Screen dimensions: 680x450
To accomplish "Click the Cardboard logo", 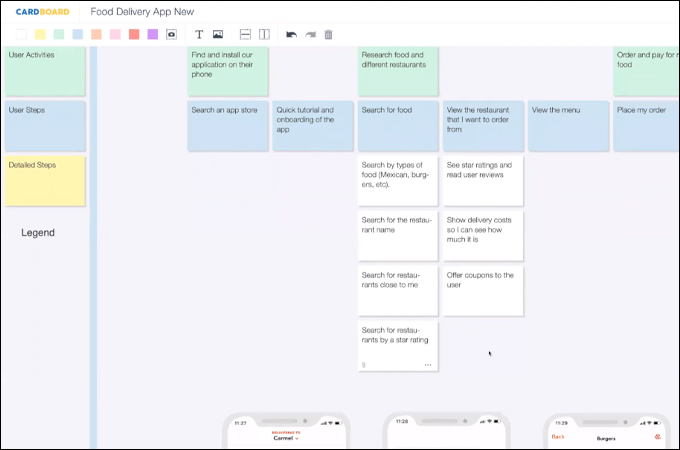I will tap(42, 12).
